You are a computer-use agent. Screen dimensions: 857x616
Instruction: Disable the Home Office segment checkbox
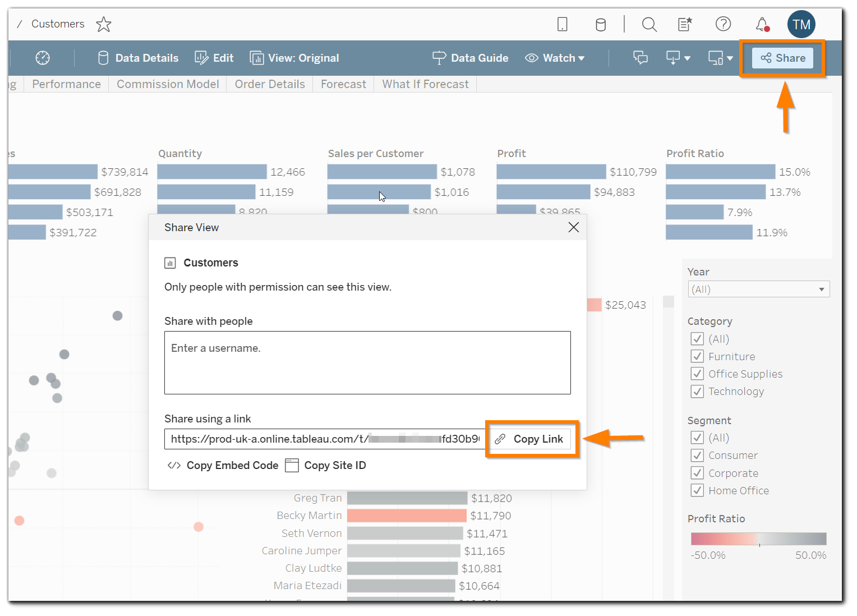point(697,490)
